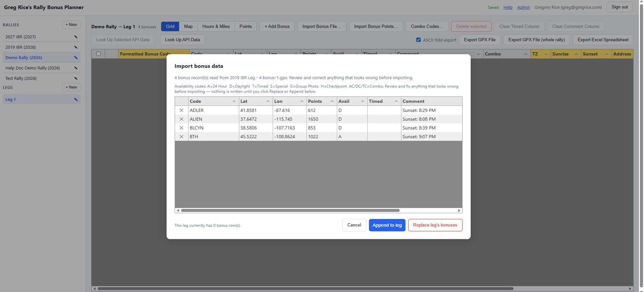
Task: Edit the Demo Rally pencil icon
Action: [76, 58]
